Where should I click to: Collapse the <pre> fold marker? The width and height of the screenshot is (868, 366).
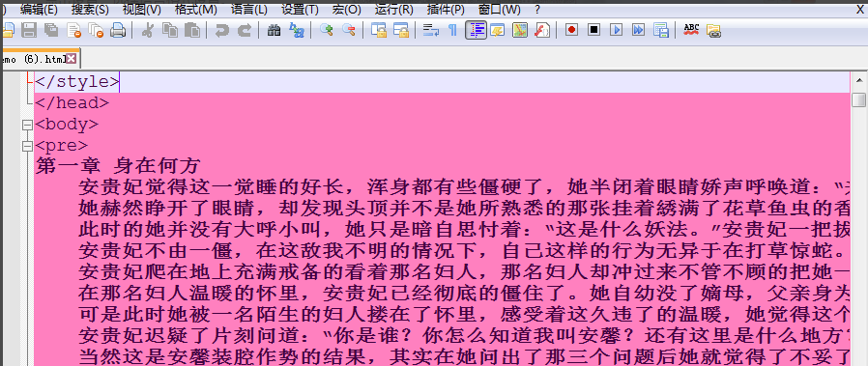[26, 147]
